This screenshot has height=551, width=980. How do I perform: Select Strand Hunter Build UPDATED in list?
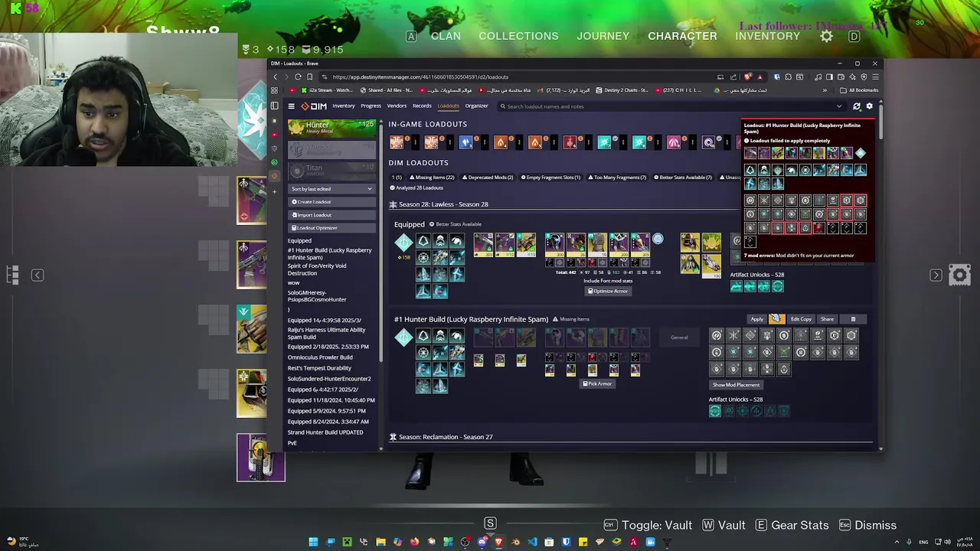[325, 432]
